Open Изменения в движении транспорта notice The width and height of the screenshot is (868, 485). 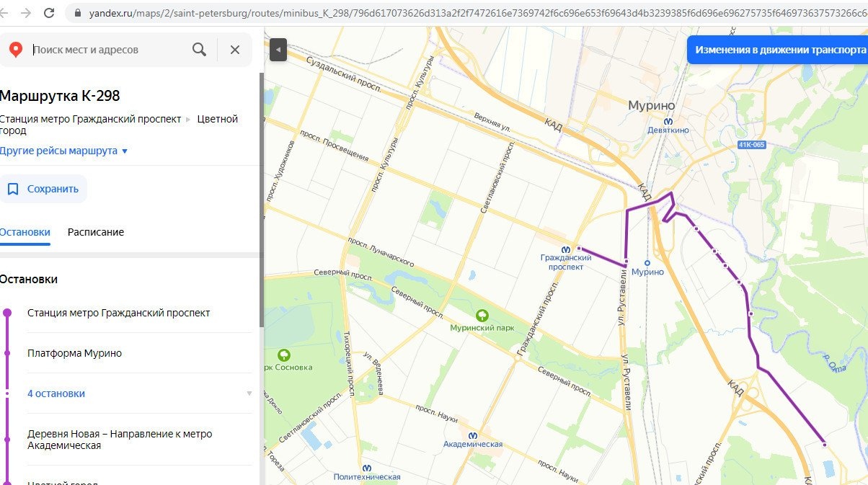click(777, 50)
